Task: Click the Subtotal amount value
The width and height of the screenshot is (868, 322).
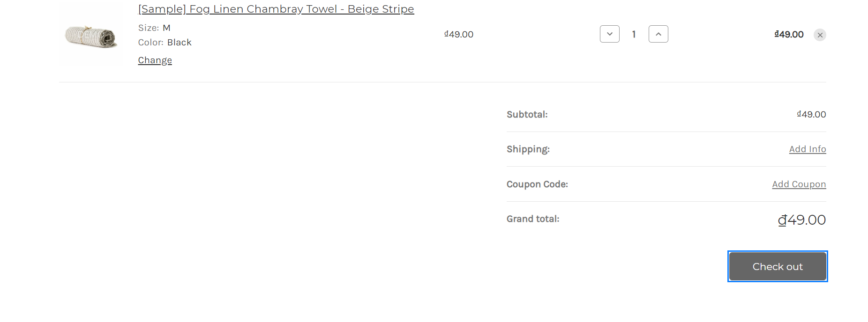Action: [811, 115]
